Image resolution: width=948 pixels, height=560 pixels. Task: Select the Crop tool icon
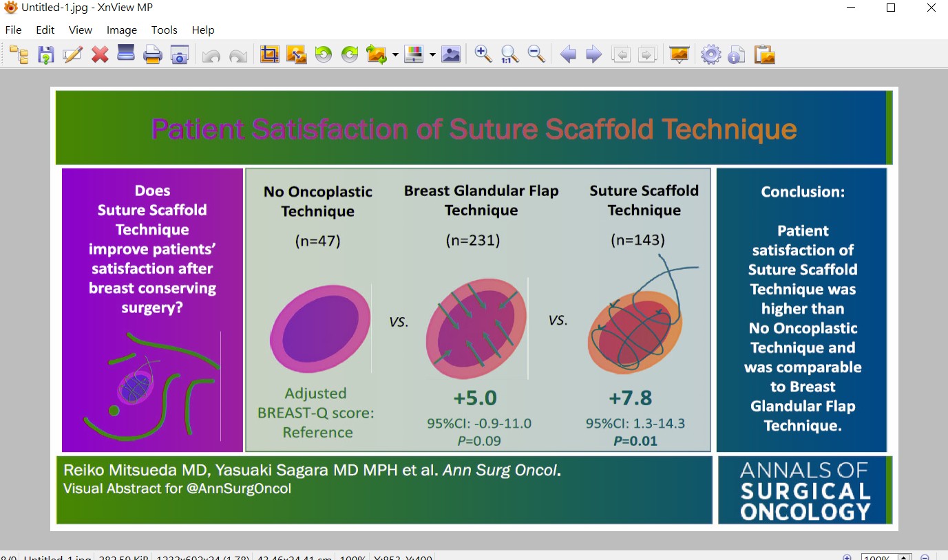point(270,54)
